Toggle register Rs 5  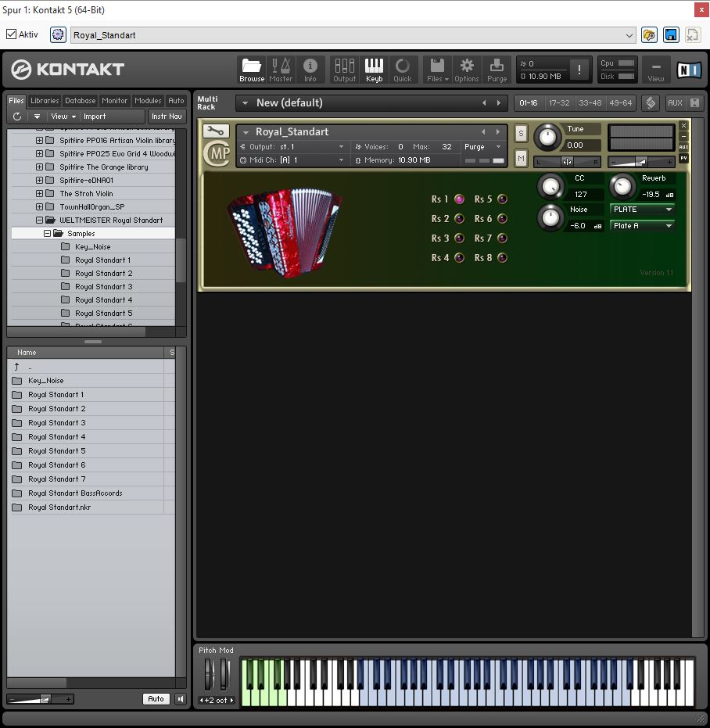[x=502, y=199]
